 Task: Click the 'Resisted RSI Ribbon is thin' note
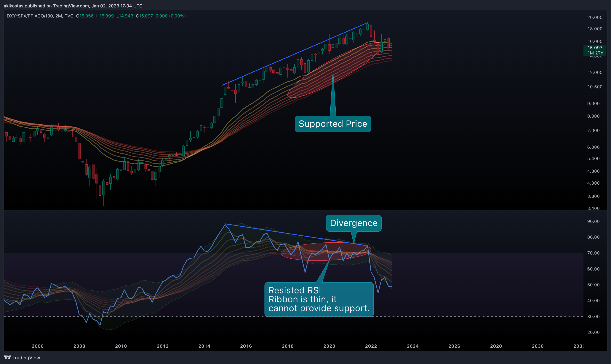pos(319,299)
